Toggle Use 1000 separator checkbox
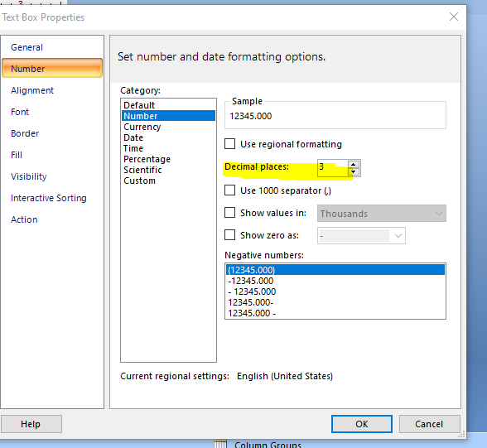The width and height of the screenshot is (487, 448). pyautogui.click(x=230, y=190)
